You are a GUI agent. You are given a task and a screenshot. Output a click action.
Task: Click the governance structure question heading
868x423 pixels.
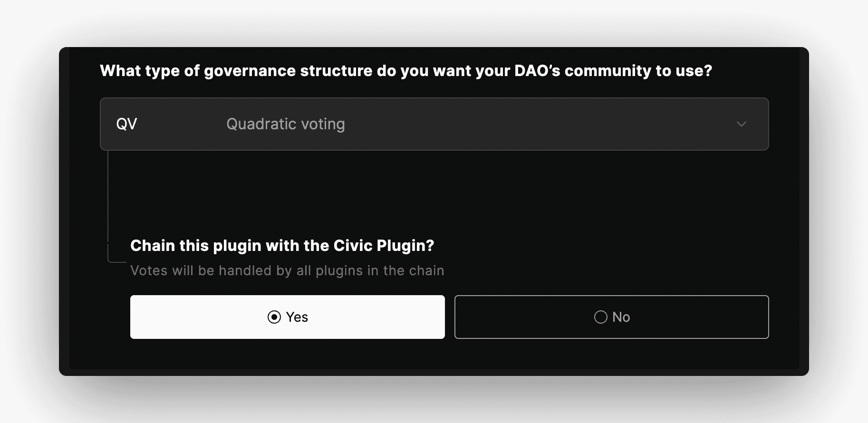[x=405, y=71]
